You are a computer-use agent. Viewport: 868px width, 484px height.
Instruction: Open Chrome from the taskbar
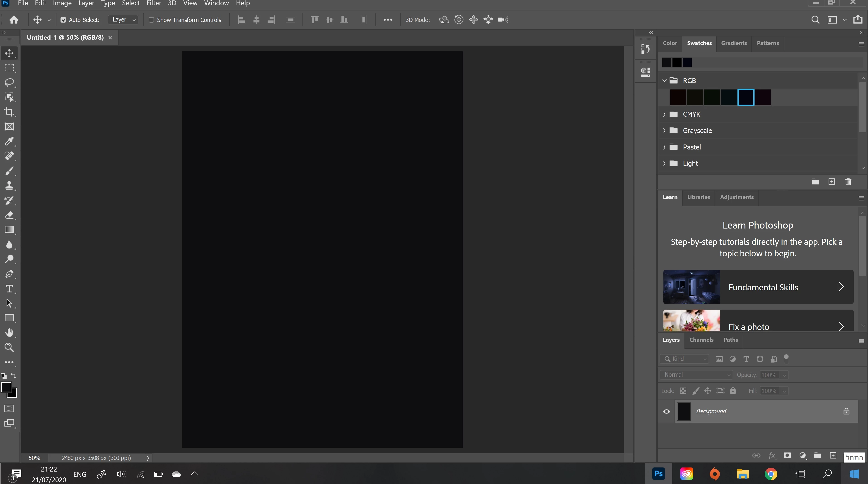pyautogui.click(x=771, y=474)
